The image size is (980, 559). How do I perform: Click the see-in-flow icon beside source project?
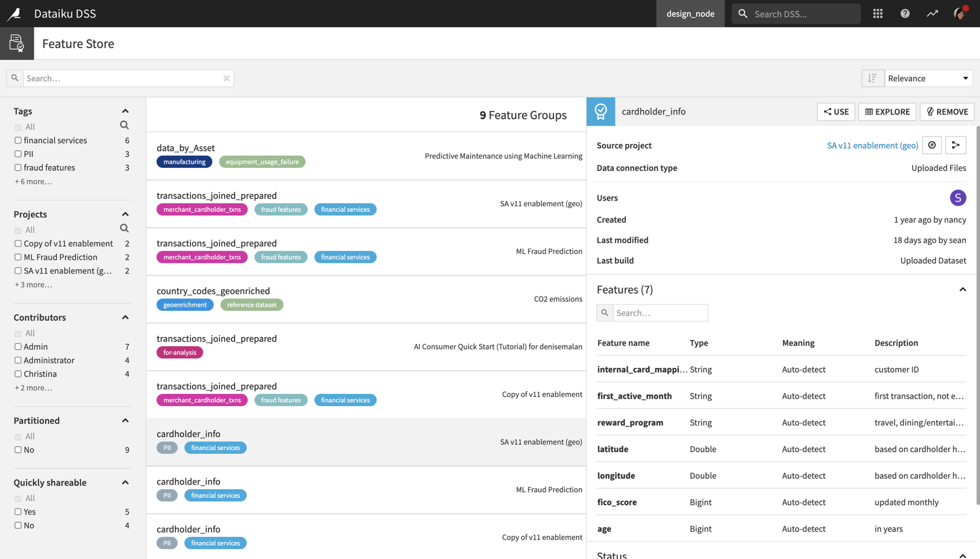pyautogui.click(x=956, y=145)
